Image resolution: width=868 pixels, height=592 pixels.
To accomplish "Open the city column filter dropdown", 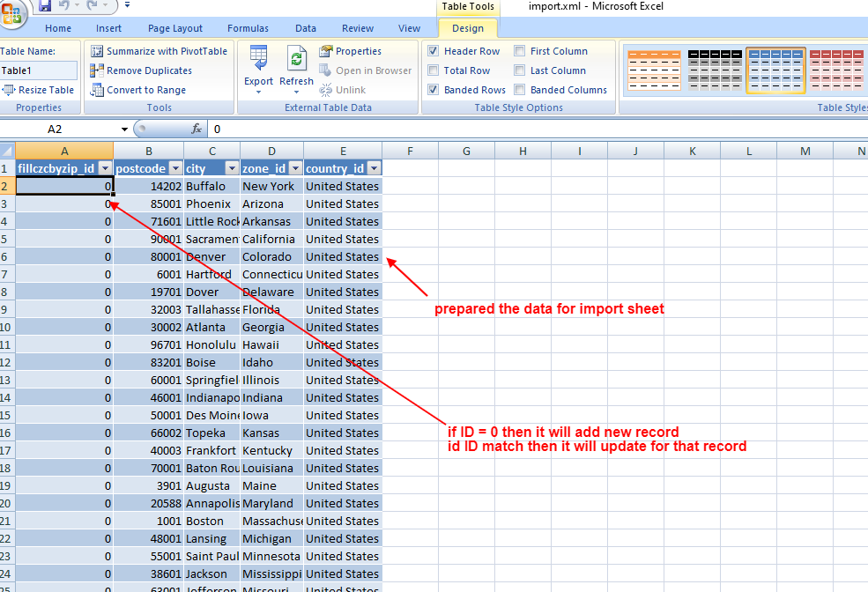I will pos(232,168).
